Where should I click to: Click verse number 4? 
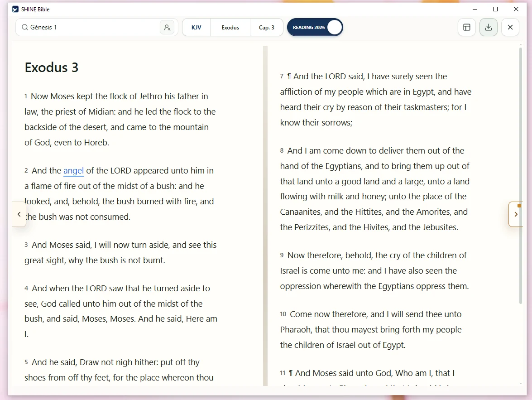click(26, 288)
